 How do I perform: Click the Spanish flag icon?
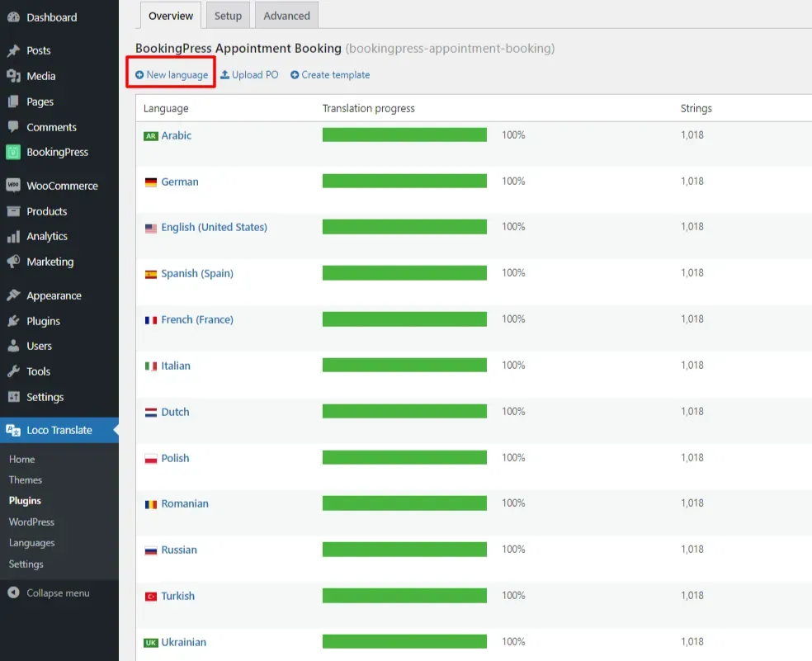click(151, 274)
